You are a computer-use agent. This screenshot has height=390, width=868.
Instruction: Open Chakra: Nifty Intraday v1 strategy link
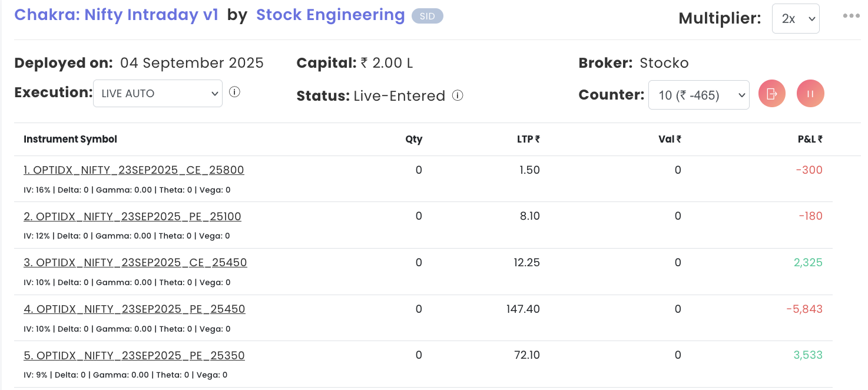(x=116, y=15)
